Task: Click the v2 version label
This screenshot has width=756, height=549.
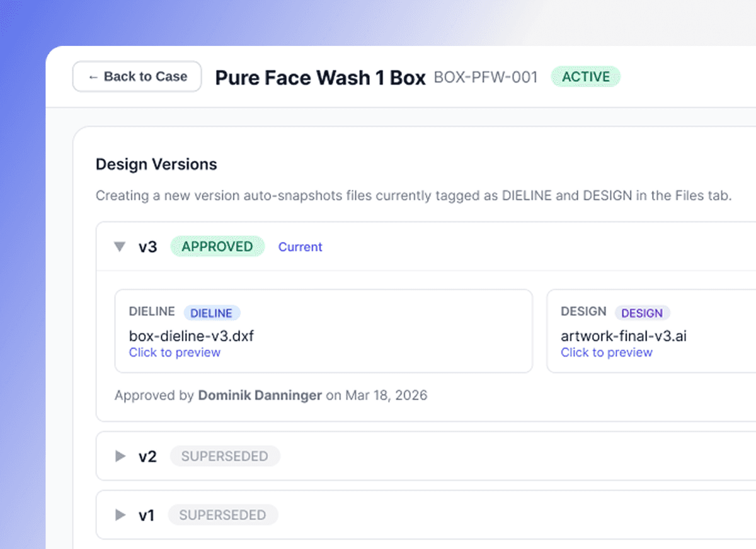Action: [147, 456]
